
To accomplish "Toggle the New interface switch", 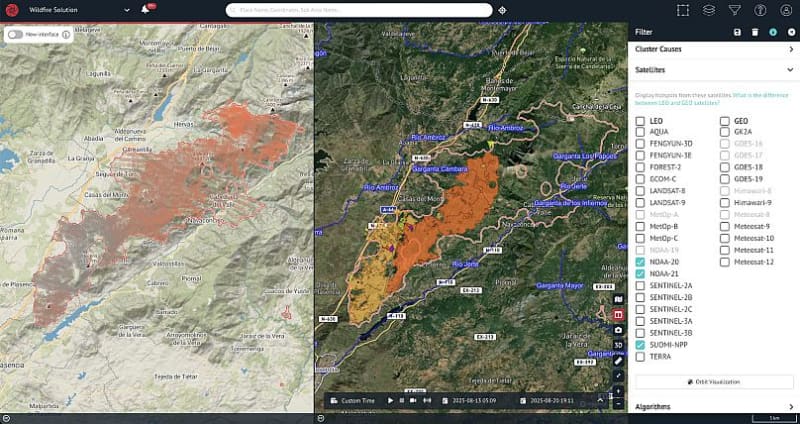I will point(16,34).
